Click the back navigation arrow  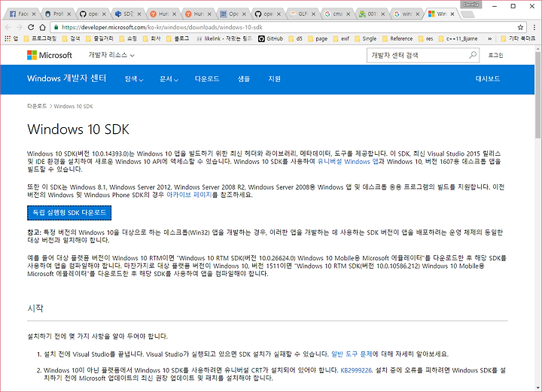[8, 27]
